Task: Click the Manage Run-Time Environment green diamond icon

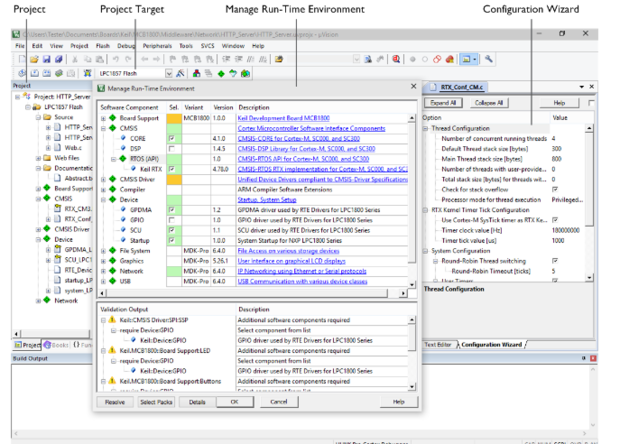Action: pyautogui.click(x=221, y=74)
